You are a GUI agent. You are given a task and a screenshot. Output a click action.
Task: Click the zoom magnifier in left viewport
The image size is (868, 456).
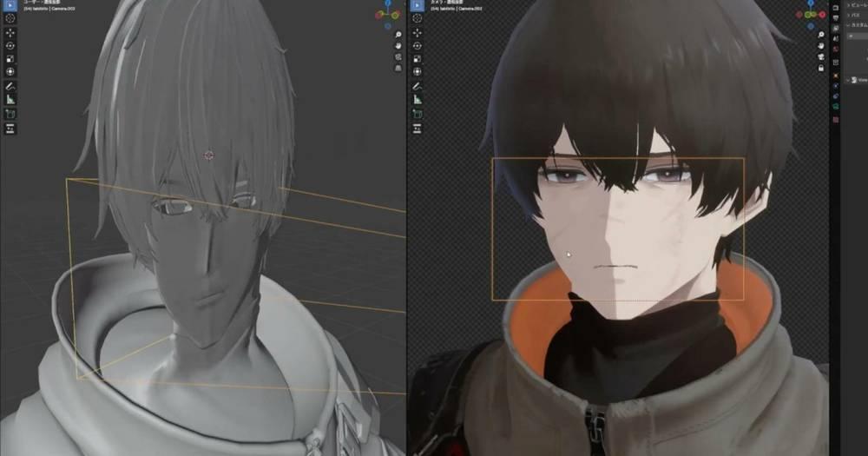pos(398,35)
